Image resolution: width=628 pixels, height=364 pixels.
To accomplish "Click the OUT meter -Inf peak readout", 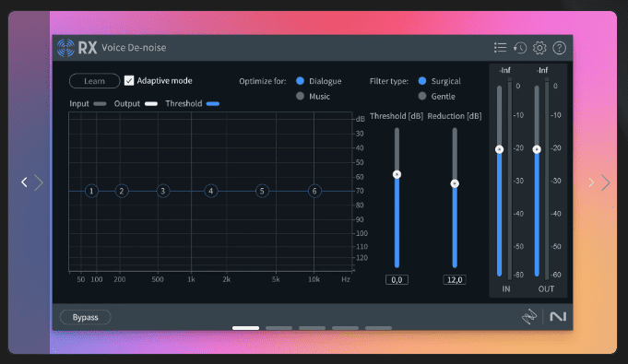I will [542, 70].
